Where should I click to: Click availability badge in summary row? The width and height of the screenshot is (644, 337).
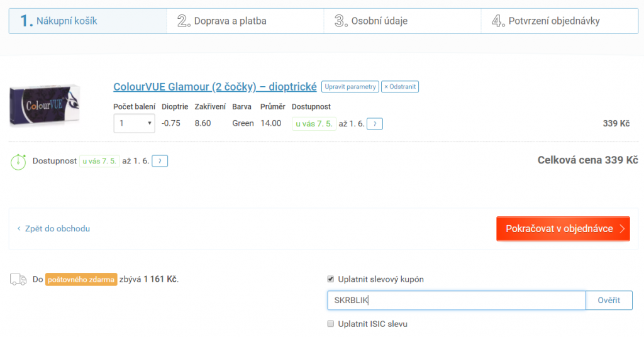[x=99, y=161]
